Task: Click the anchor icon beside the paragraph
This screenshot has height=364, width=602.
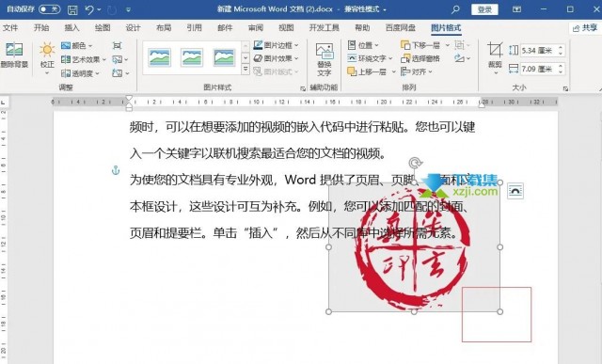Action: (x=116, y=170)
